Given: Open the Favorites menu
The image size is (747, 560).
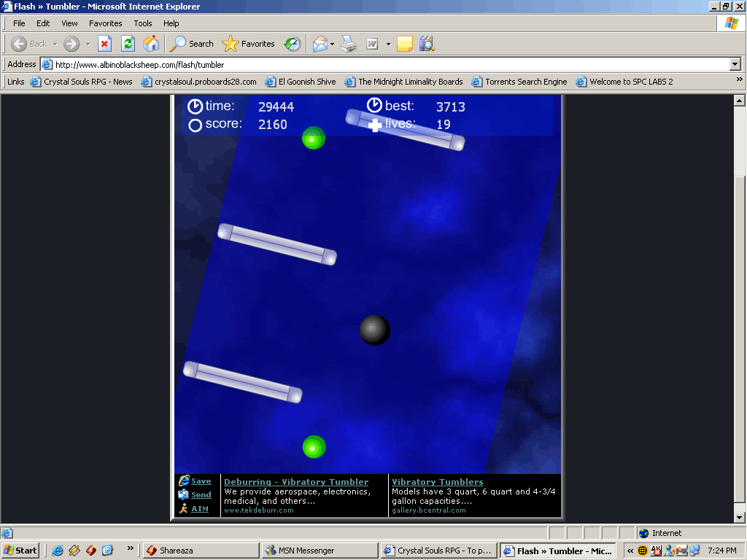Looking at the screenshot, I should (x=105, y=23).
